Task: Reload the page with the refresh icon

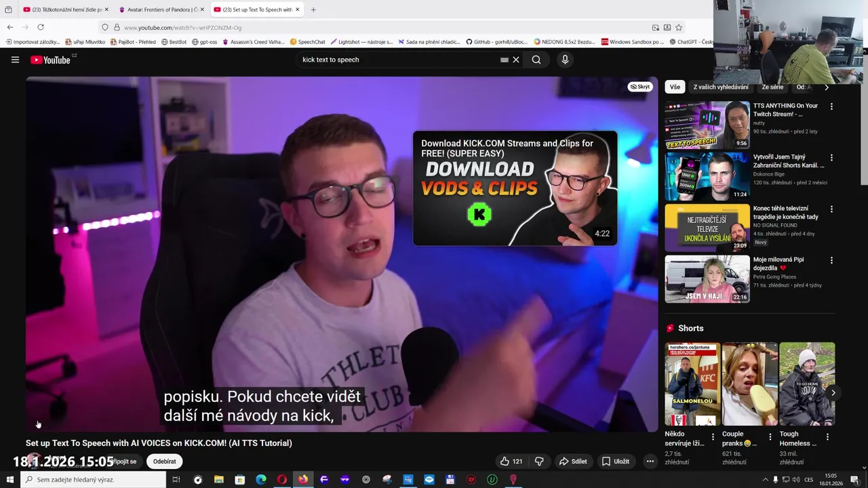Action: click(x=41, y=27)
